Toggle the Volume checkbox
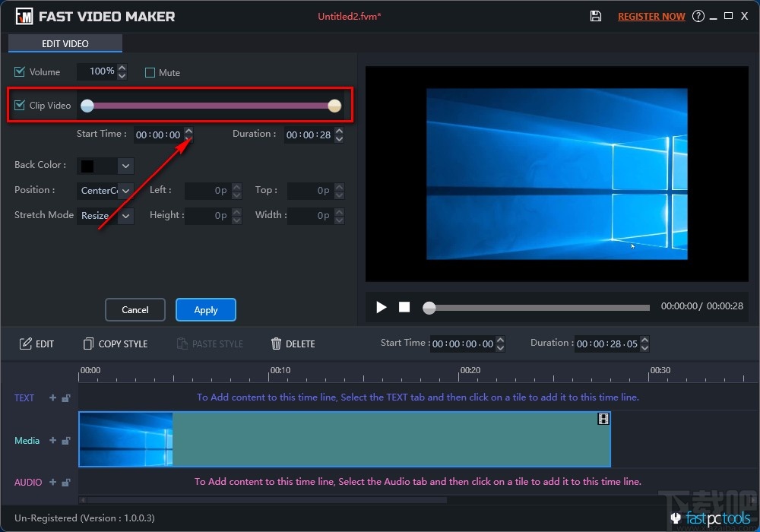The image size is (760, 532). point(20,71)
